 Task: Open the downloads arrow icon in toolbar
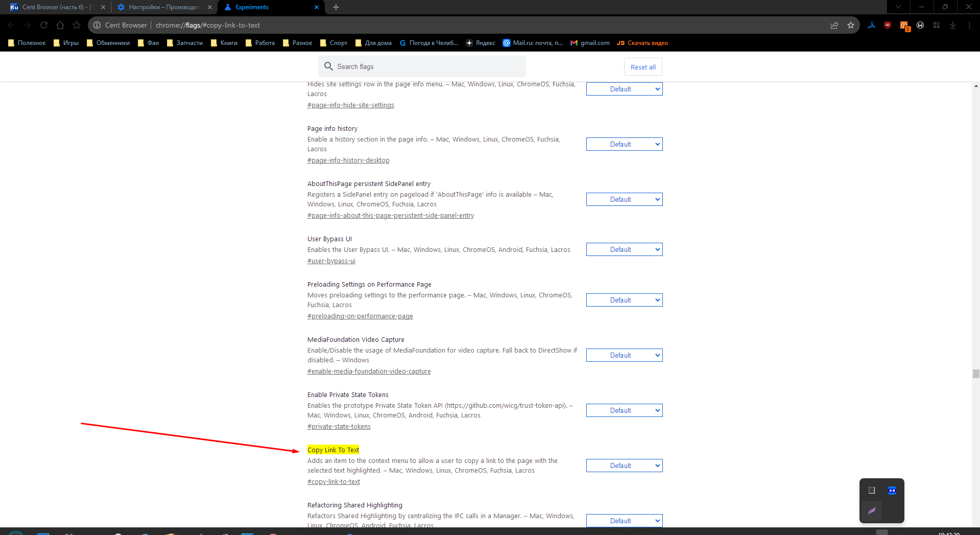(953, 25)
